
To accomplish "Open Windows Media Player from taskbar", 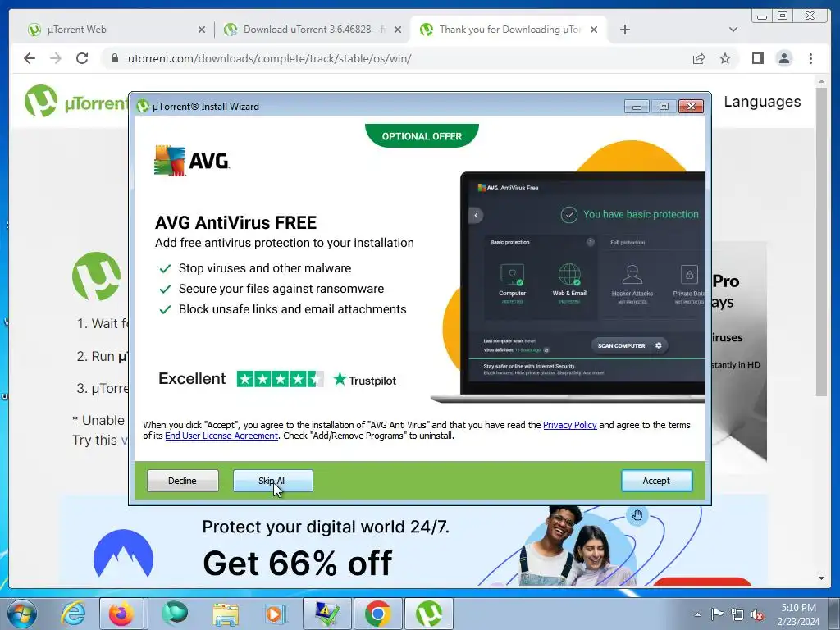I will pos(275,614).
